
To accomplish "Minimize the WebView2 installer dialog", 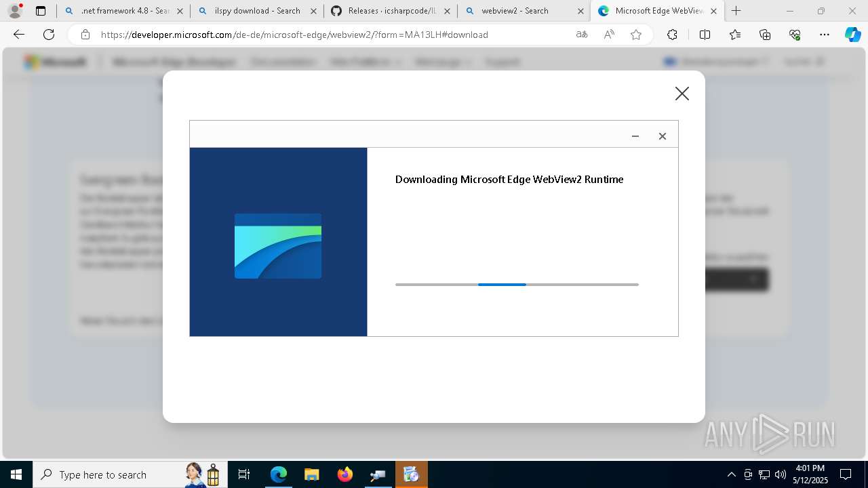I will point(635,136).
